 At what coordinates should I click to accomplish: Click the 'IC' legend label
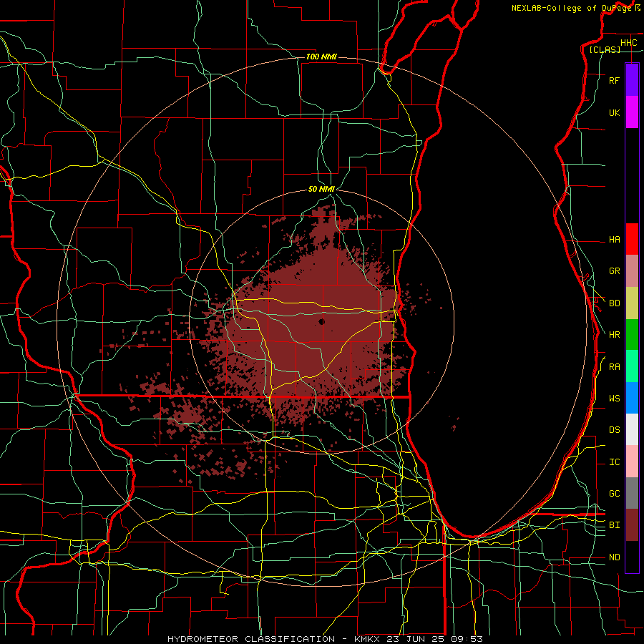(615, 462)
